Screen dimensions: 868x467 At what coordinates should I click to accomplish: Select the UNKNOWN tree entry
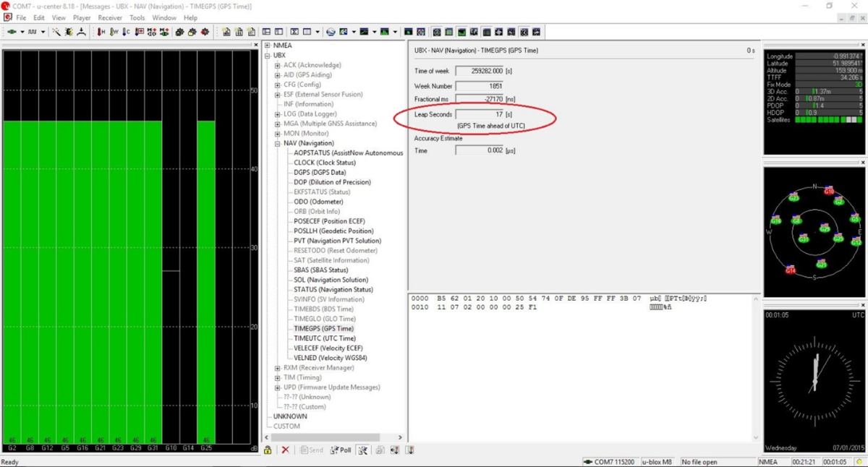tap(290, 416)
